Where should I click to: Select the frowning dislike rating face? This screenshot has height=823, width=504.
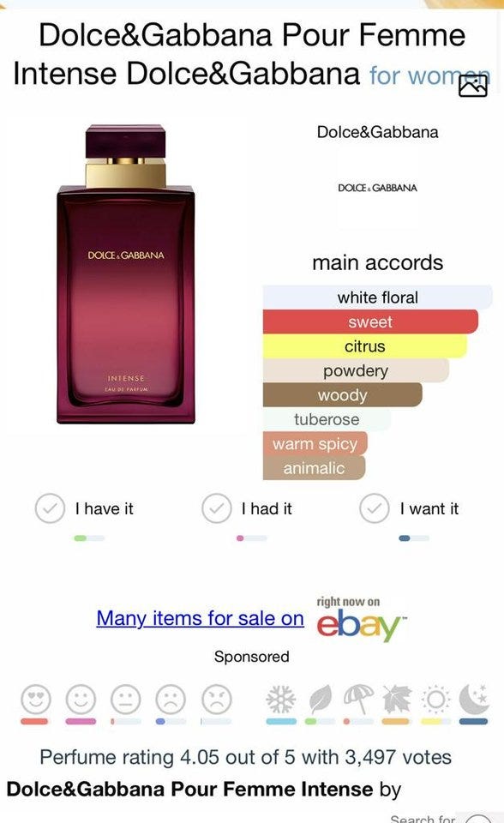point(171,700)
